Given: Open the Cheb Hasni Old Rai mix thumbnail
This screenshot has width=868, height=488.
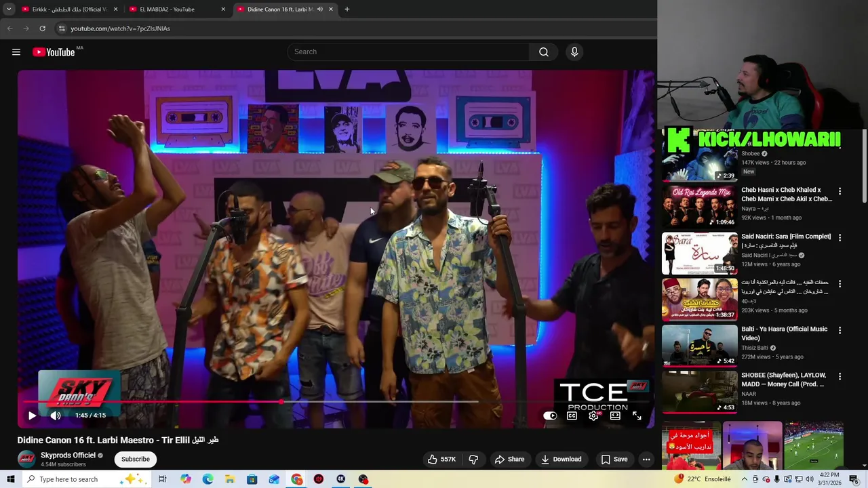Looking at the screenshot, I should tap(699, 207).
